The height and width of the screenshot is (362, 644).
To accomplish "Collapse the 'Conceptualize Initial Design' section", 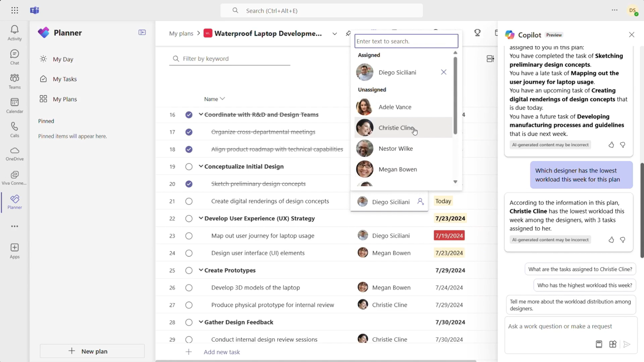I will [201, 167].
